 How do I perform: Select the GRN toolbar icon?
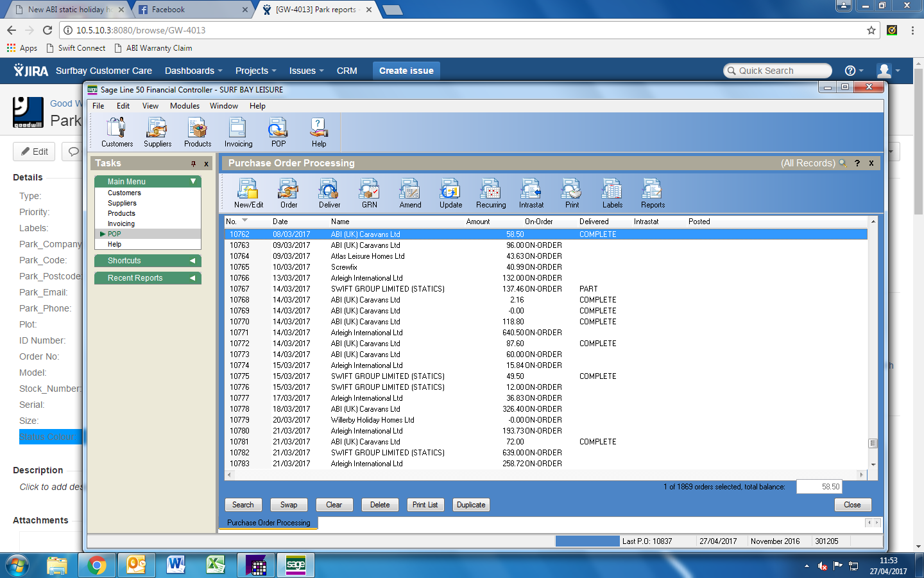pyautogui.click(x=369, y=193)
